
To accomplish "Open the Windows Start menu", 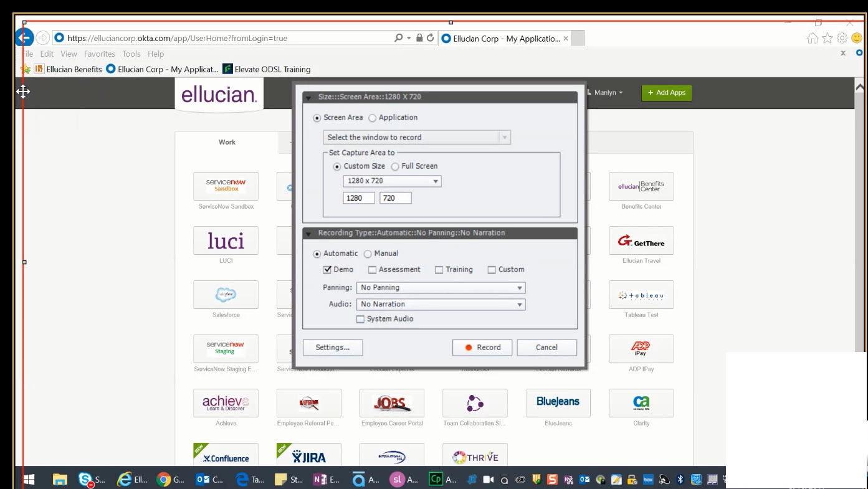I will tap(28, 479).
